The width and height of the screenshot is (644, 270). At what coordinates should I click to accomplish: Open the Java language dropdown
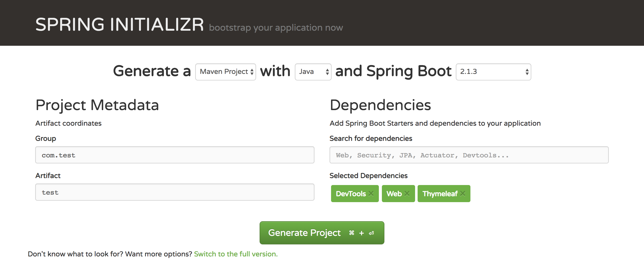[313, 72]
